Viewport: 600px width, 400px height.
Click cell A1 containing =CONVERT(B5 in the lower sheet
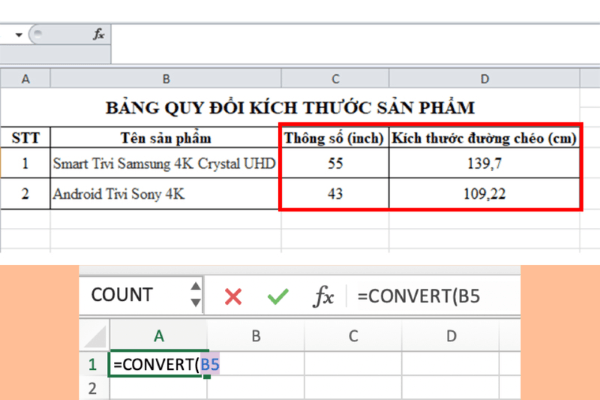coord(159,364)
